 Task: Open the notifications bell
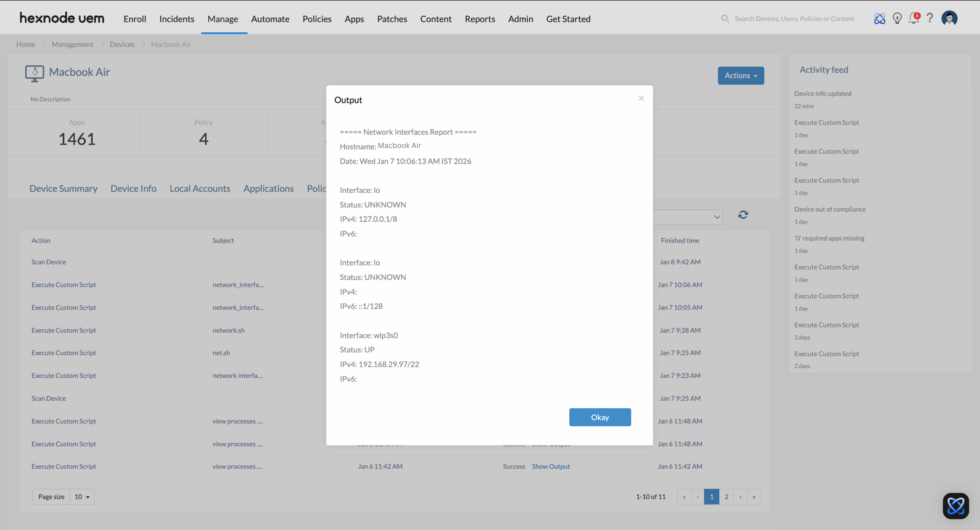[914, 18]
